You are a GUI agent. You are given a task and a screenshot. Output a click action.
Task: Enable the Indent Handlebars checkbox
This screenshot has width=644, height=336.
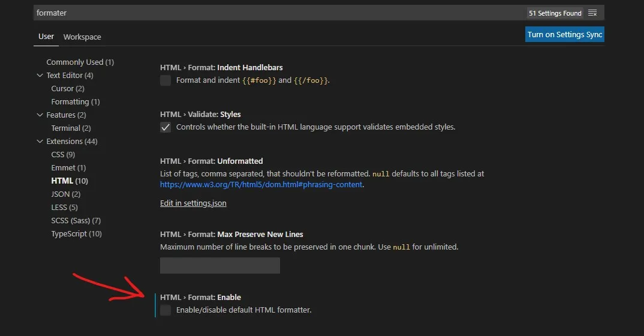165,80
